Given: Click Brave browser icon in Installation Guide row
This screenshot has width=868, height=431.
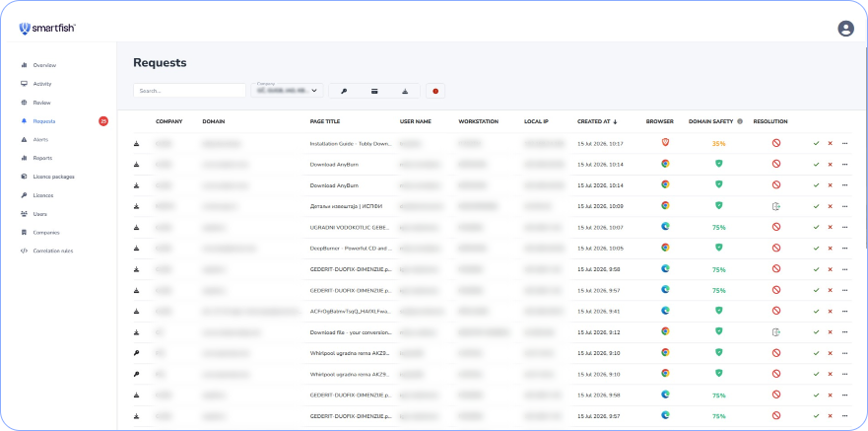Looking at the screenshot, I should tap(665, 143).
